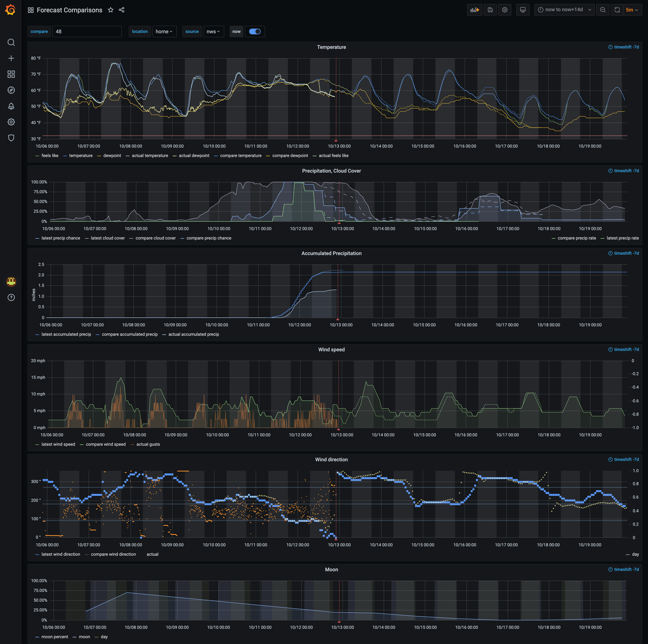Share the dashboard using the share icon
Image resolution: width=648 pixels, height=644 pixels.
pyautogui.click(x=121, y=10)
